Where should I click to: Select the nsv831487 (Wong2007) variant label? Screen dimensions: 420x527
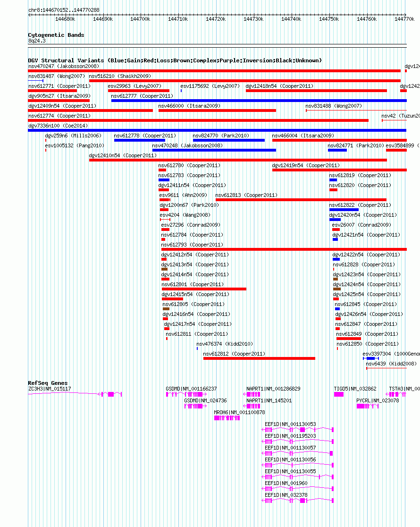[x=57, y=76]
